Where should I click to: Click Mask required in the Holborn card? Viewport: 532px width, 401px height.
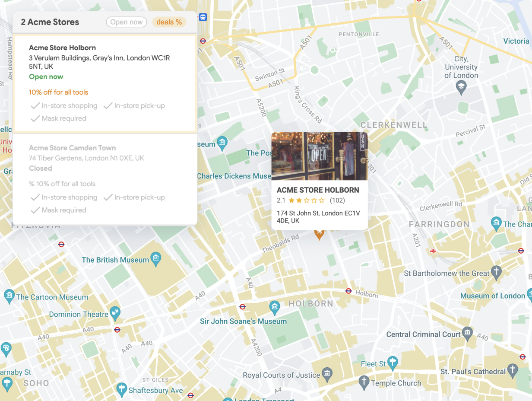[58, 119]
